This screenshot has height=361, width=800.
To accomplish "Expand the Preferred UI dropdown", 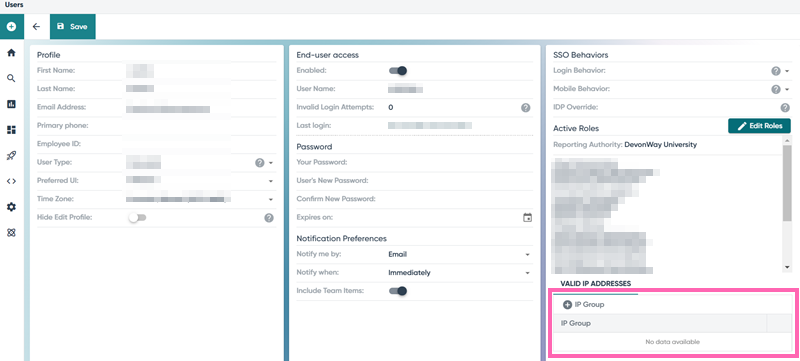I will tap(271, 181).
